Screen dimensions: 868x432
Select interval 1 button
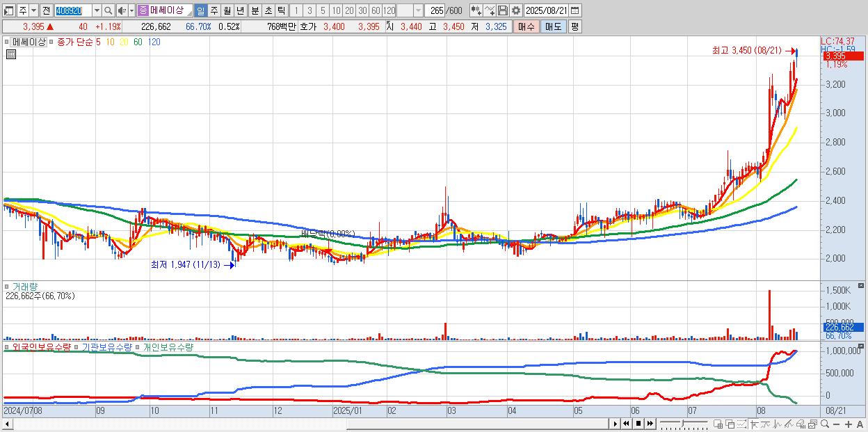tap(296, 10)
